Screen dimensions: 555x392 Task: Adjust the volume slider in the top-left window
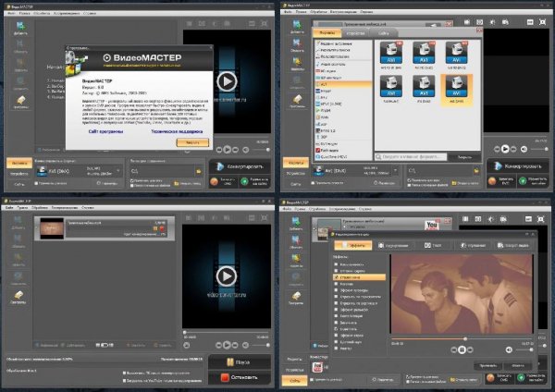tap(261, 150)
